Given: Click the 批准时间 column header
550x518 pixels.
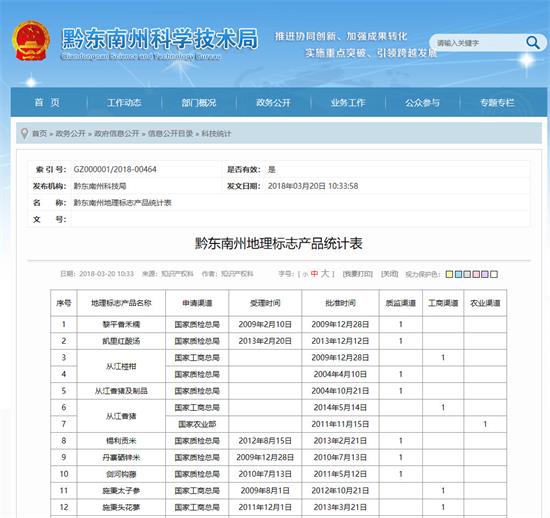Looking at the screenshot, I should (x=340, y=303).
